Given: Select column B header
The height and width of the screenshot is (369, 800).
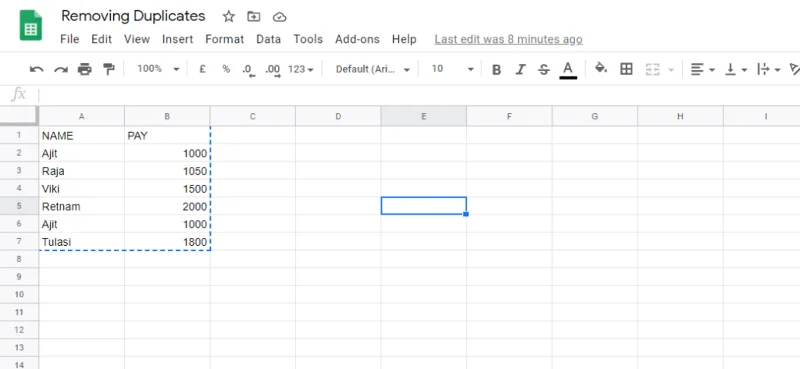Looking at the screenshot, I should tap(167, 116).
